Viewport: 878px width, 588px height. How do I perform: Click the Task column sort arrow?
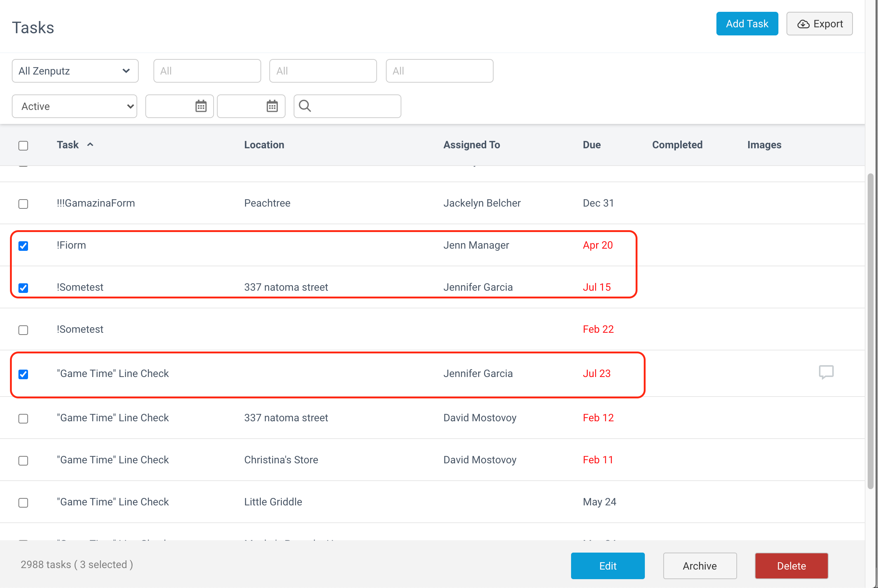(x=90, y=144)
